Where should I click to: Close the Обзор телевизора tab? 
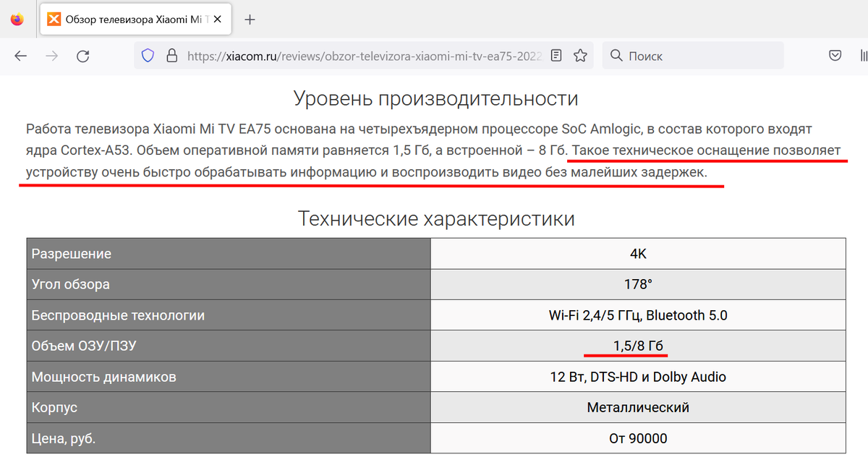216,19
